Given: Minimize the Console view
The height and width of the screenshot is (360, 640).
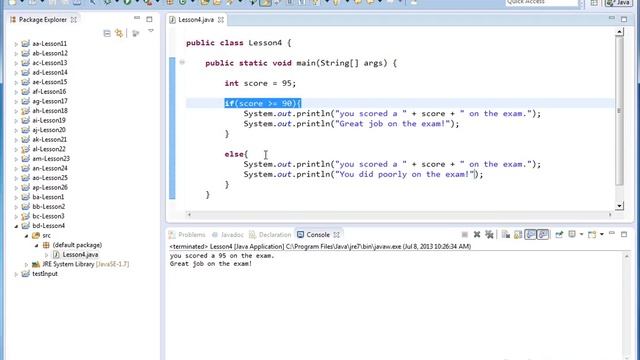Looking at the screenshot, I should coord(611,233).
